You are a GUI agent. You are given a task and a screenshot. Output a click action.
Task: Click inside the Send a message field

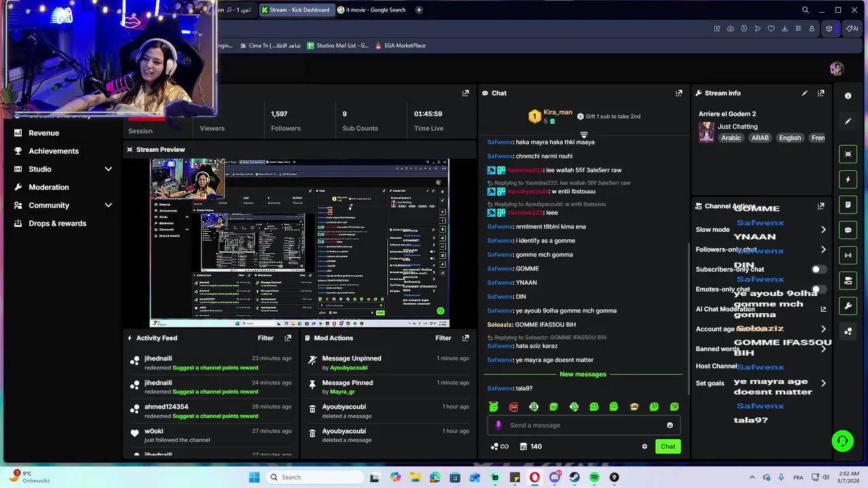tap(583, 425)
